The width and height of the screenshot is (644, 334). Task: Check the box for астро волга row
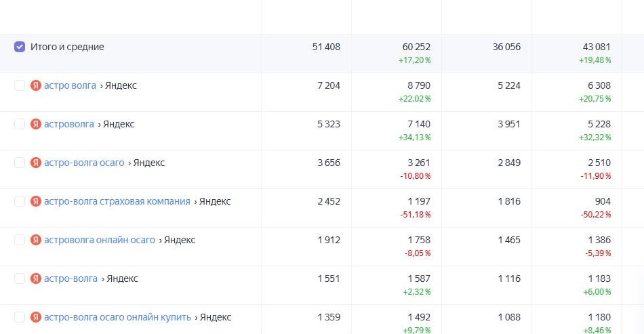click(19, 85)
